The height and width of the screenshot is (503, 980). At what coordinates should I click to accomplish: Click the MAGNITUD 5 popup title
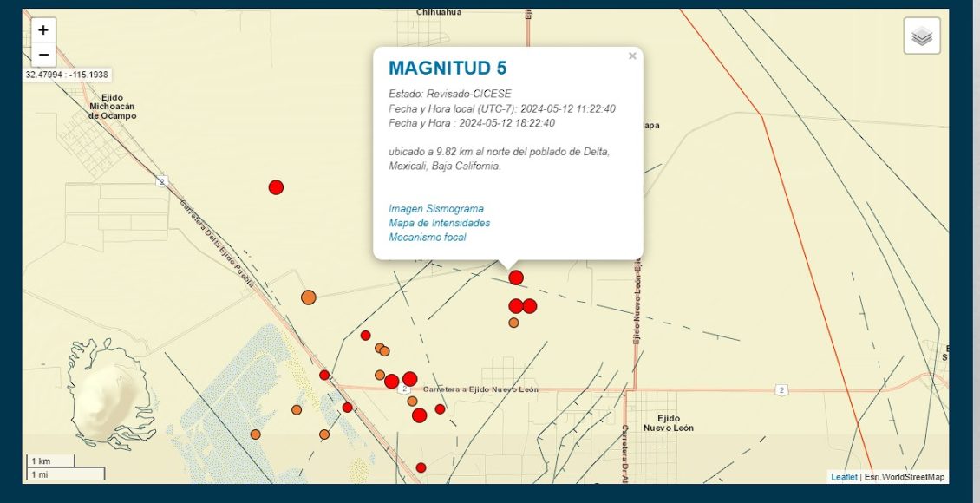pyautogui.click(x=448, y=69)
